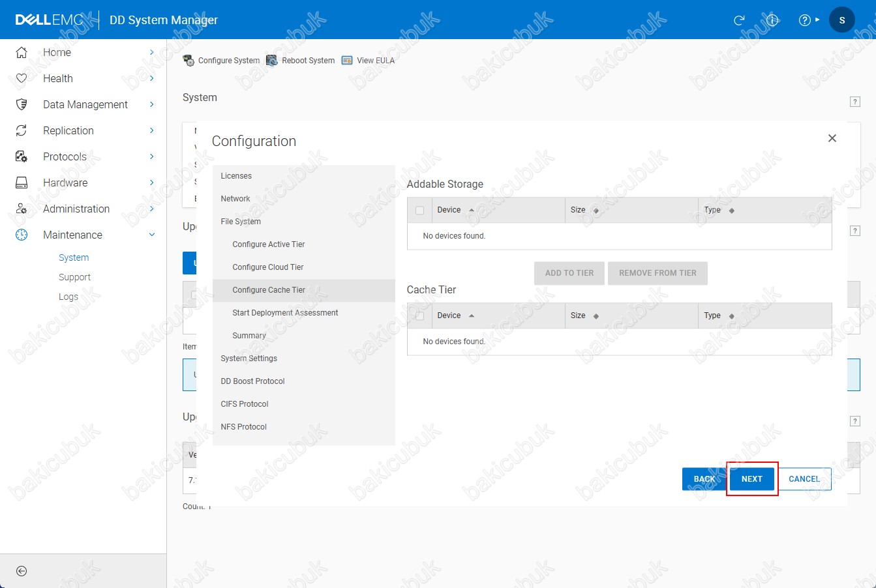
Task: Click the View EULA icon
Action: [x=347, y=61]
